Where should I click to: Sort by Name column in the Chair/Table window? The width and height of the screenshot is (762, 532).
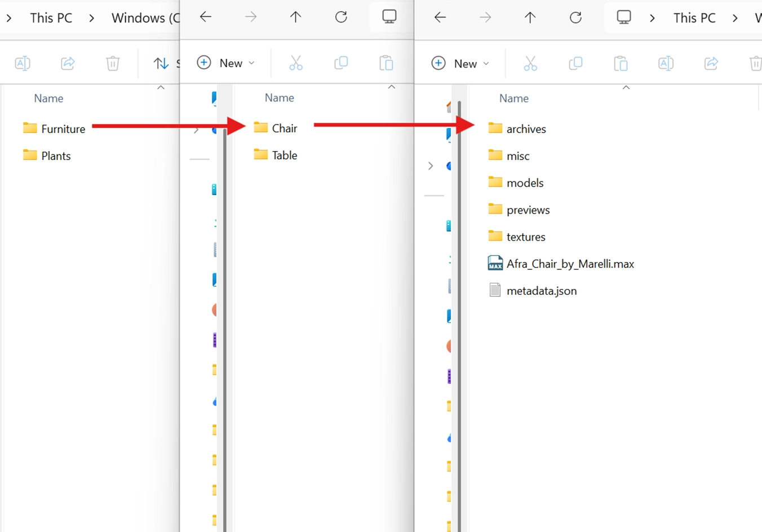pyautogui.click(x=280, y=98)
